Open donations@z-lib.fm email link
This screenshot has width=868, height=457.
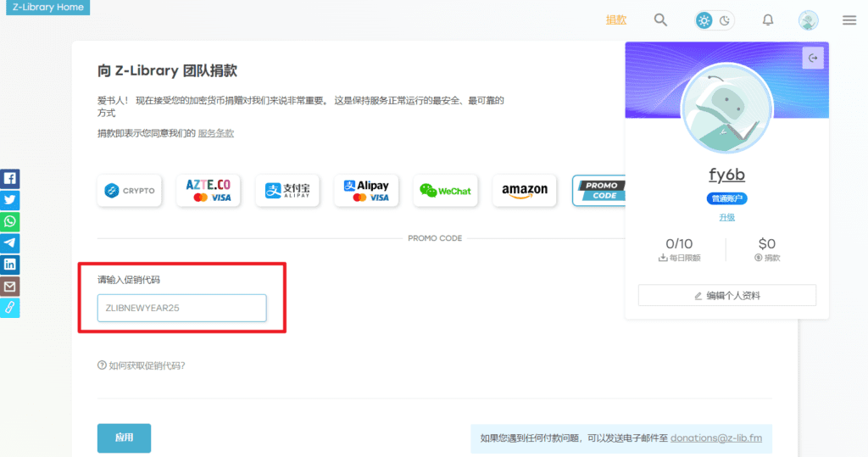716,438
